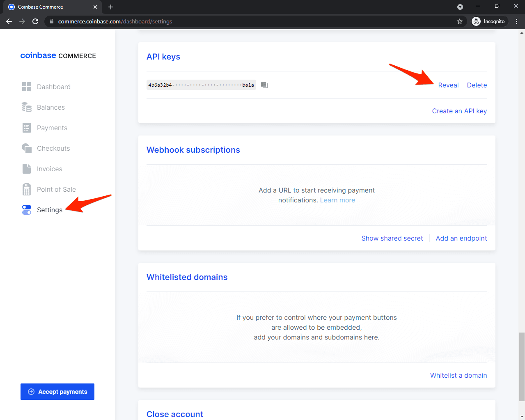Click the Settings toggle icon in sidebar

click(x=27, y=210)
